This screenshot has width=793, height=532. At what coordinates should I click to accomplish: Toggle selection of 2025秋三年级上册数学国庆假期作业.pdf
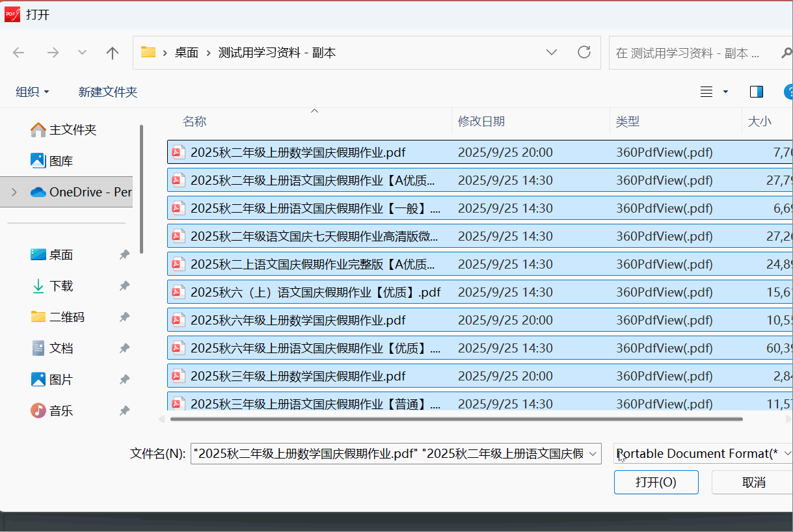[x=293, y=375]
